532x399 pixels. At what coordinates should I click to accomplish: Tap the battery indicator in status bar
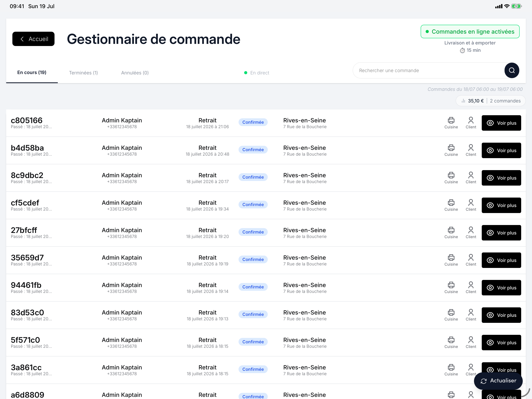(x=516, y=6)
